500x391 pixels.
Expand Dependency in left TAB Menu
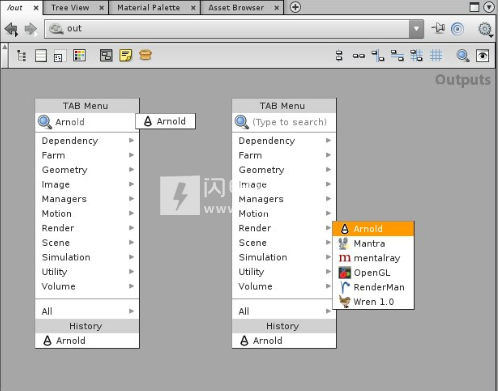[87, 141]
